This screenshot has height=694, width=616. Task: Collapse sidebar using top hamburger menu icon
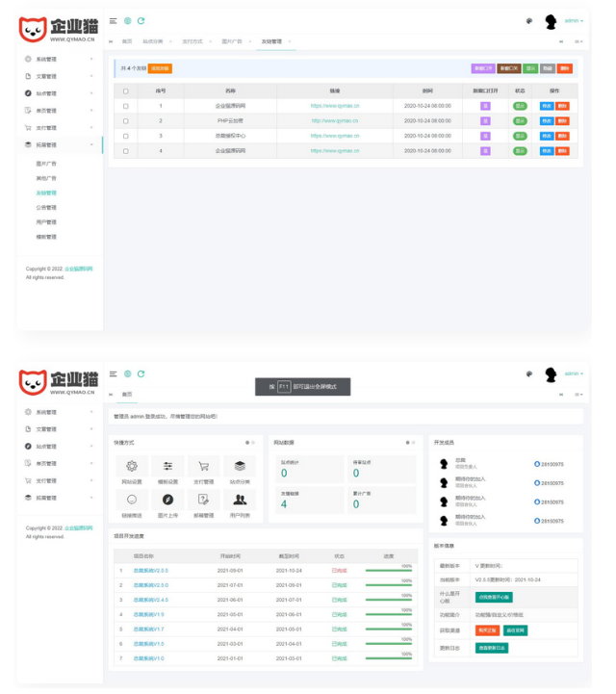[114, 20]
